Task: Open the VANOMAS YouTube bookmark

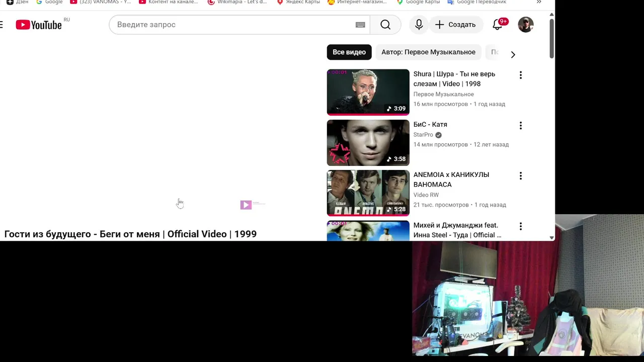Action: pyautogui.click(x=101, y=2)
